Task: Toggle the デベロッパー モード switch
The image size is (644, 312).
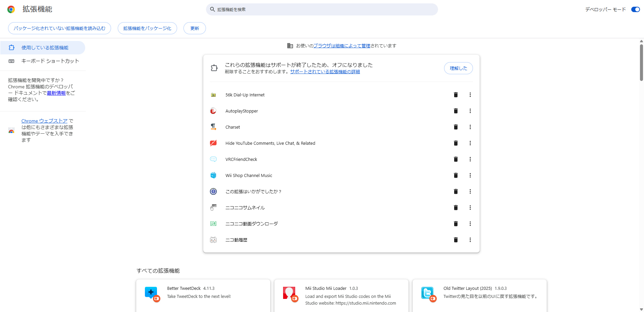Action: tap(635, 9)
